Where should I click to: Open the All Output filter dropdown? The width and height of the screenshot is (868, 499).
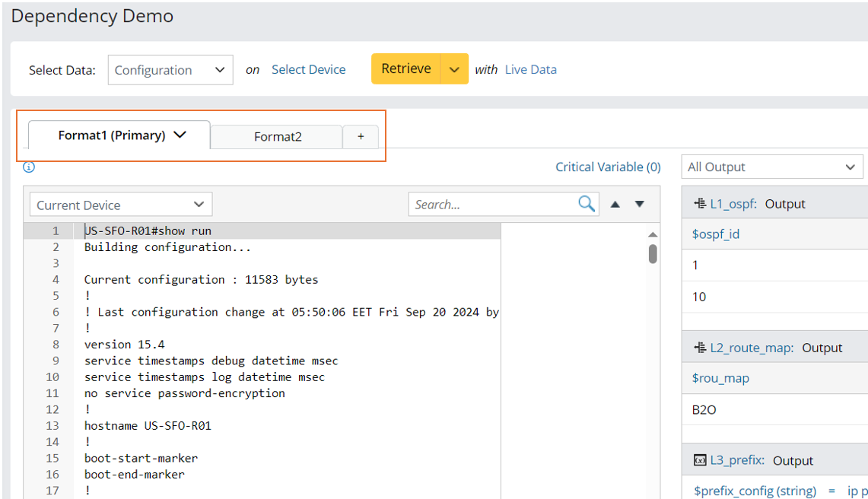click(x=772, y=167)
